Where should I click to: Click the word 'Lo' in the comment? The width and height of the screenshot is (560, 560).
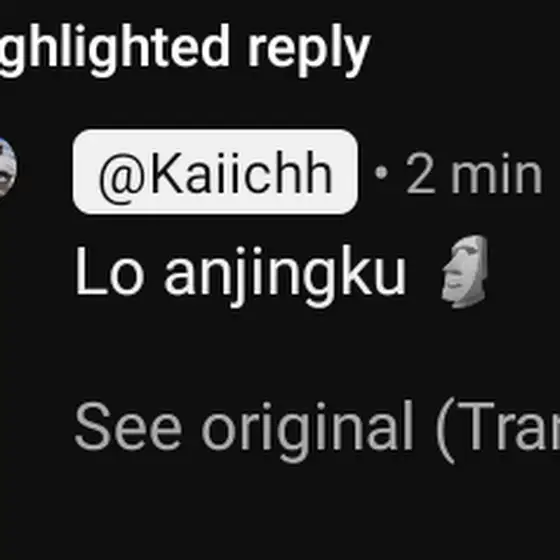point(109,271)
